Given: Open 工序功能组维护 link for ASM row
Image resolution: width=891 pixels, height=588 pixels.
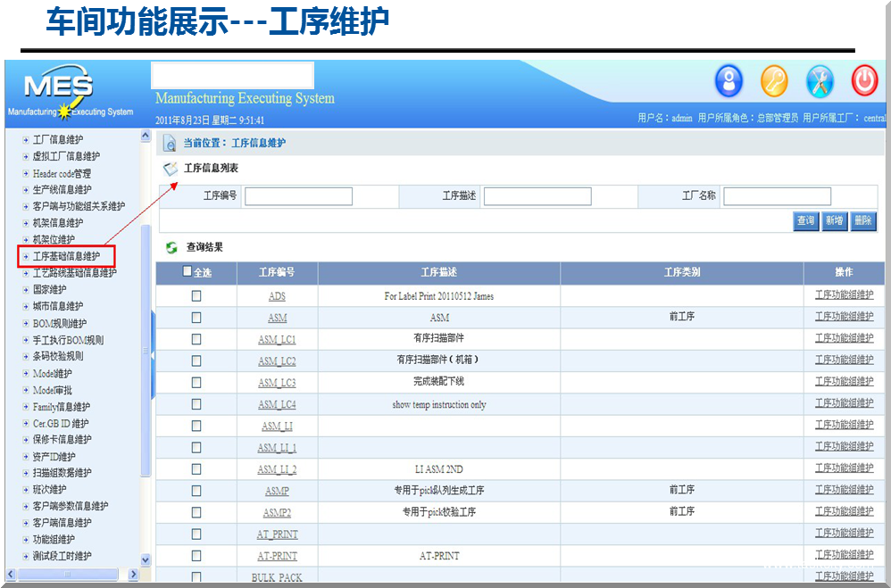Looking at the screenshot, I should (844, 317).
